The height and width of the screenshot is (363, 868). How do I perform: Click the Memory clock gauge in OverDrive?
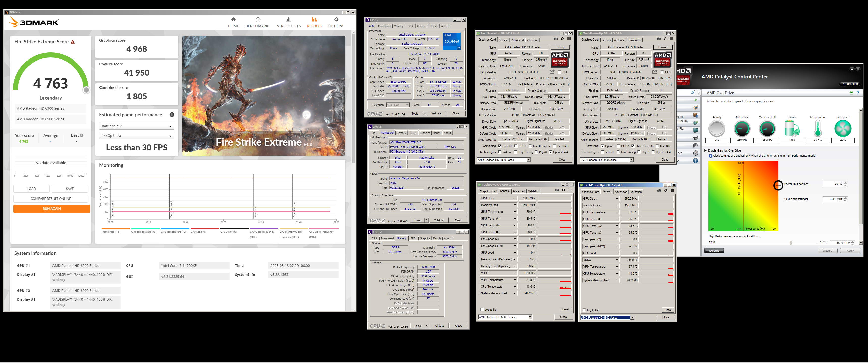pyautogui.click(x=767, y=129)
